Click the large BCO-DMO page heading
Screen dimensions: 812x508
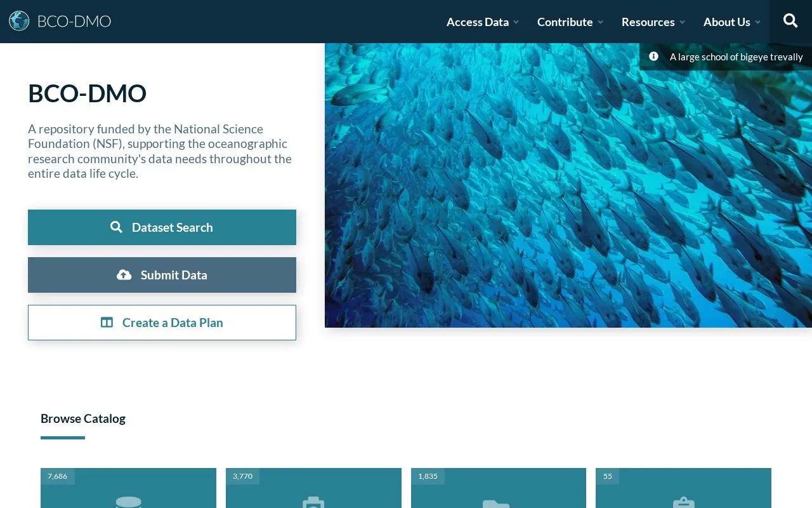pyautogui.click(x=87, y=93)
